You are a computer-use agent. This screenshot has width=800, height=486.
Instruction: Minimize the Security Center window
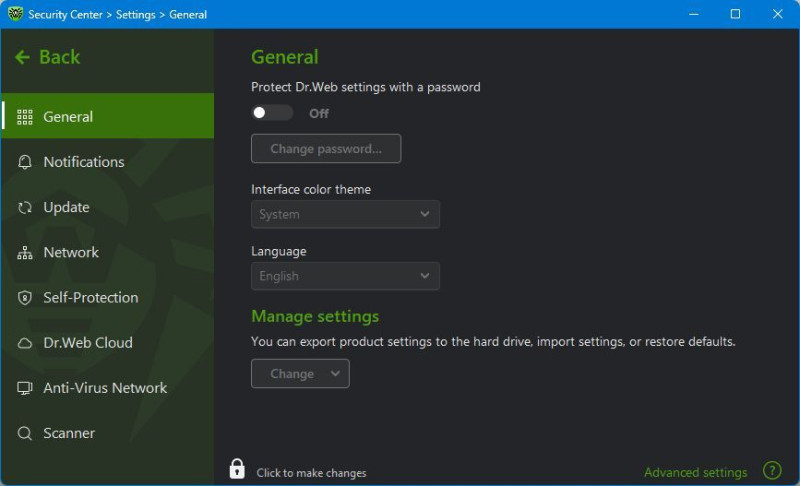[693, 14]
